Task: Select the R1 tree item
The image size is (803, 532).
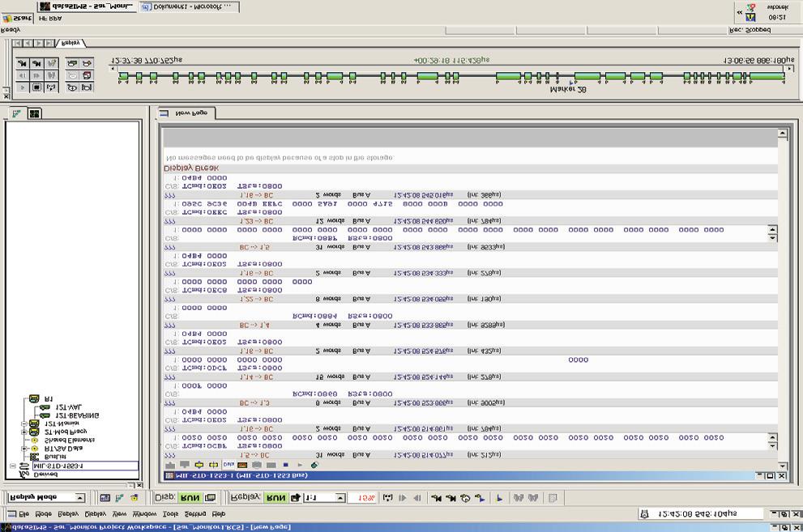Action: point(49,398)
